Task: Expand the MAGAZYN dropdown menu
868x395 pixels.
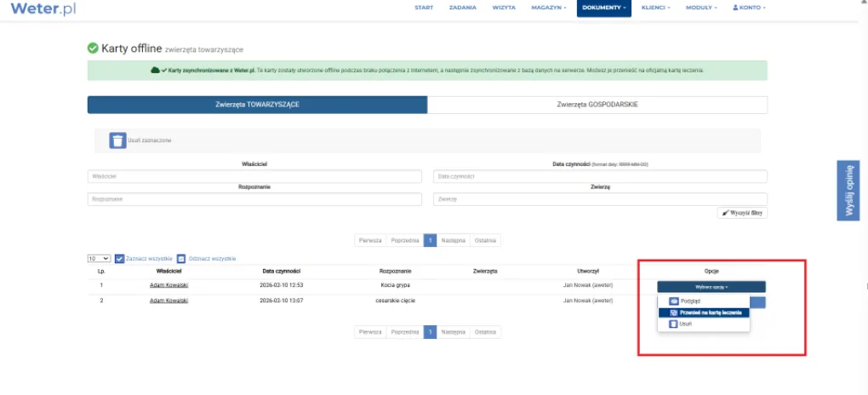Action: click(x=549, y=8)
